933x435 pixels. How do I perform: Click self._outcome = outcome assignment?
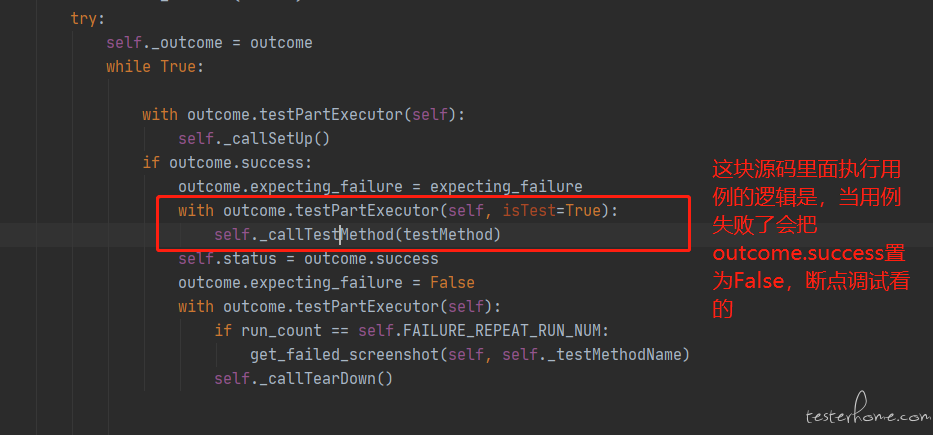pyautogui.click(x=209, y=43)
